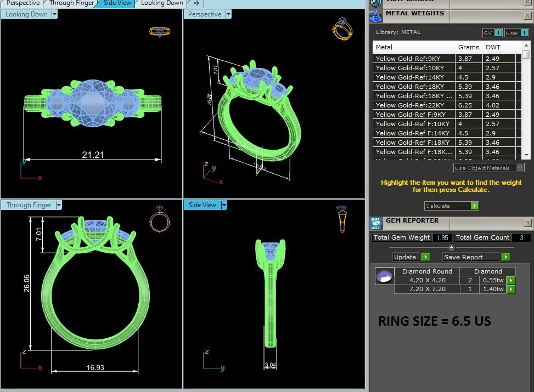Open the Side View viewport dropdown arrow

click(223, 205)
